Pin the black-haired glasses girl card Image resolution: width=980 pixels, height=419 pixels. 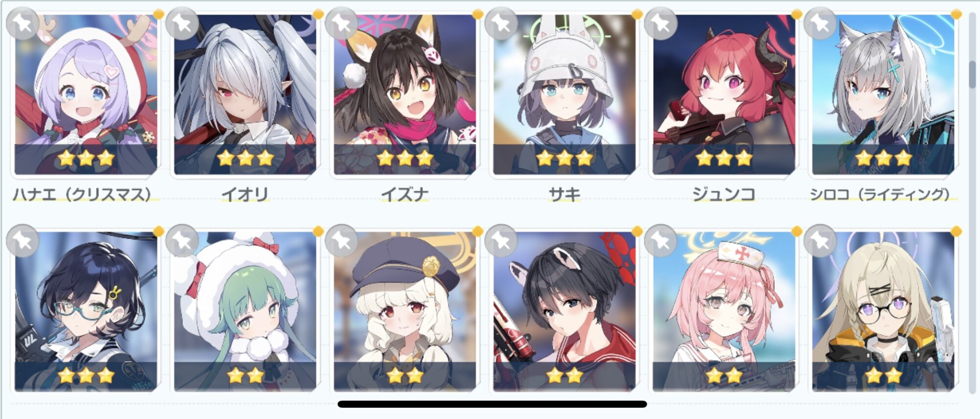pyautogui.click(x=23, y=240)
